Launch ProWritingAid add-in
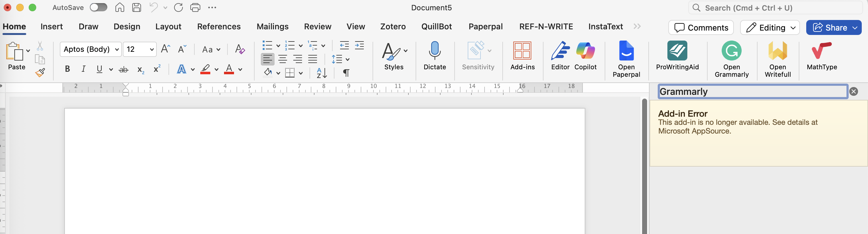The width and height of the screenshot is (868, 234). click(x=677, y=56)
